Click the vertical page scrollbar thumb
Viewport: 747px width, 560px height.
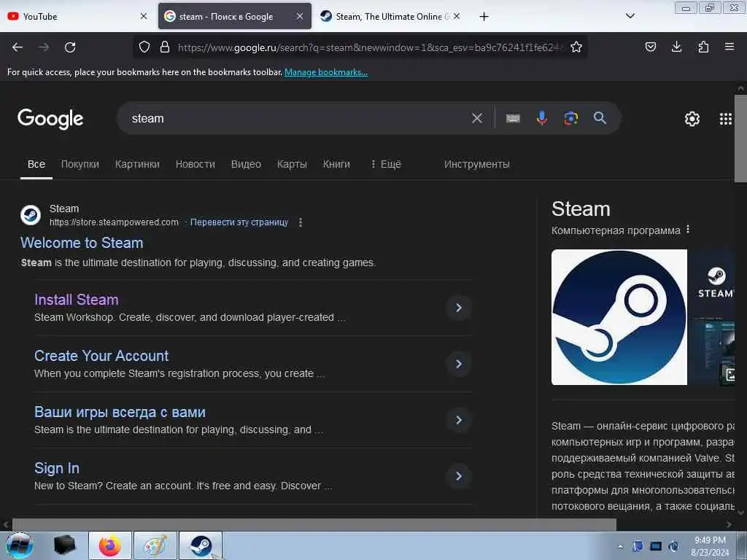coord(741,138)
